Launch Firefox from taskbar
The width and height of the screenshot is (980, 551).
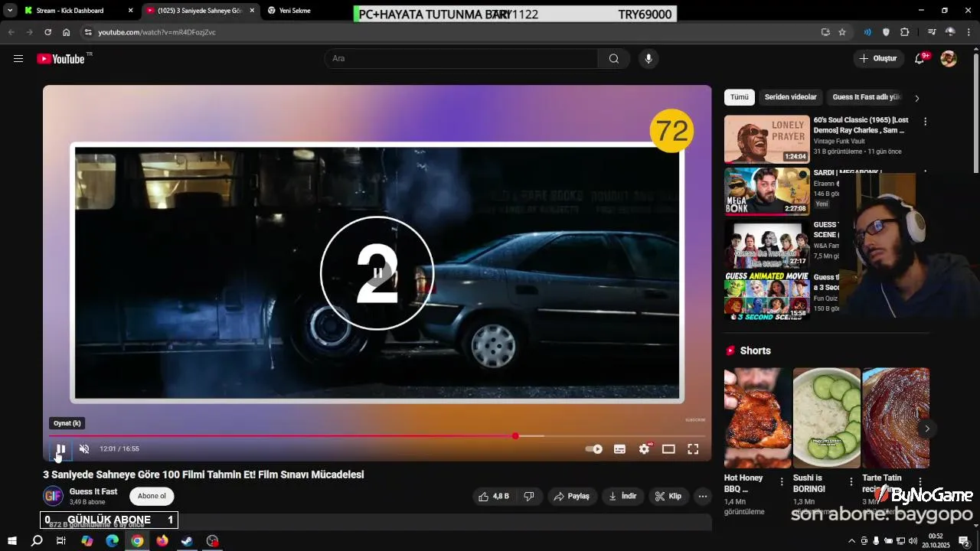pyautogui.click(x=162, y=541)
